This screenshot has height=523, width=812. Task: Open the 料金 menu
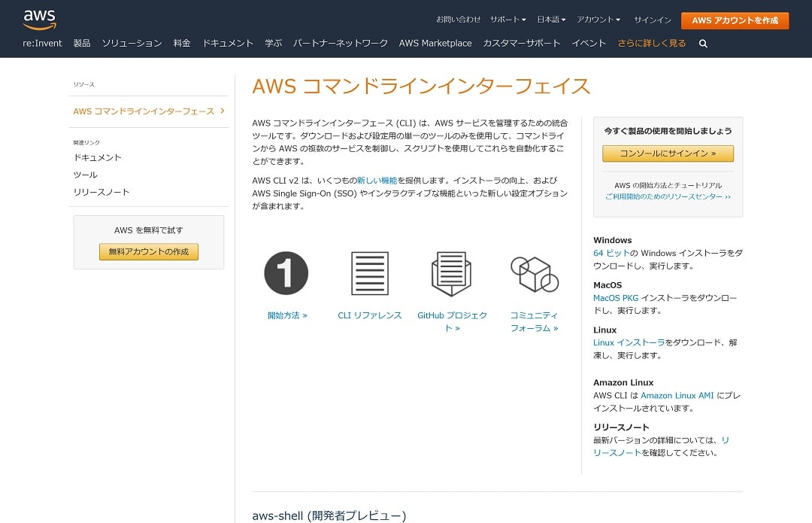[182, 44]
